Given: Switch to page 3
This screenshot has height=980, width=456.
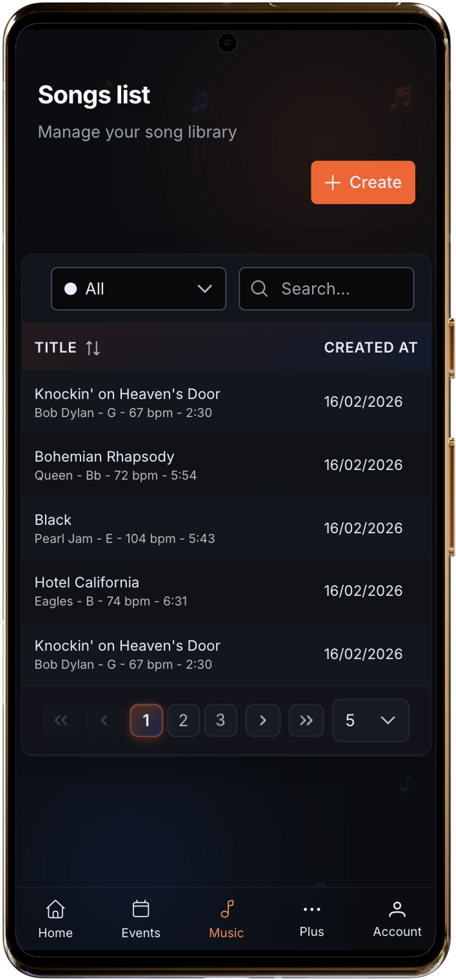Looking at the screenshot, I should [221, 720].
